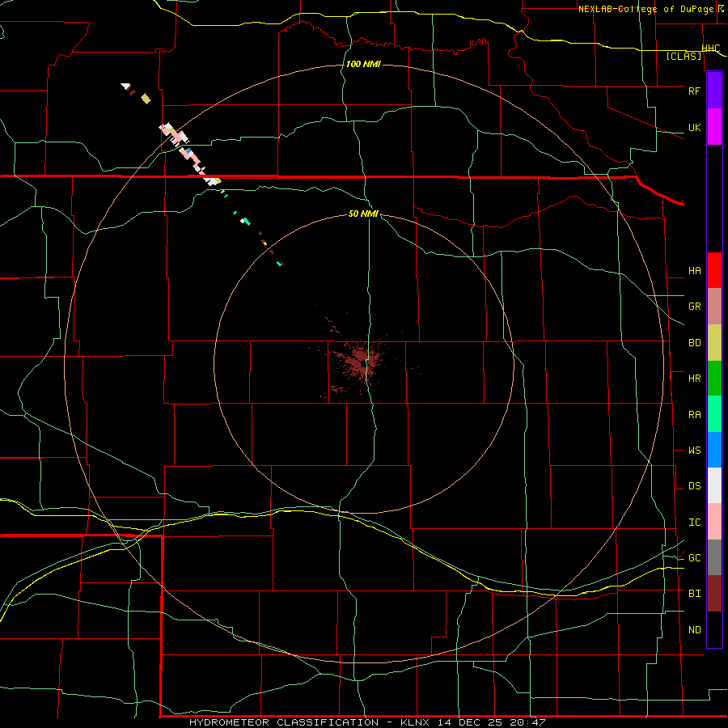This screenshot has width=728, height=728.
Task: Click the ND black legend swatch
Action: [x=714, y=629]
